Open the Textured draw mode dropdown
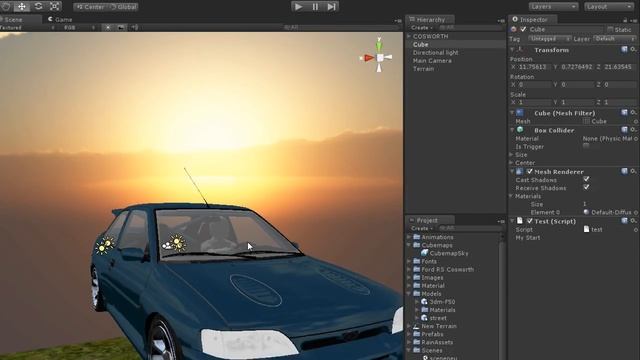Image resolution: width=640 pixels, height=360 pixels. point(27,28)
